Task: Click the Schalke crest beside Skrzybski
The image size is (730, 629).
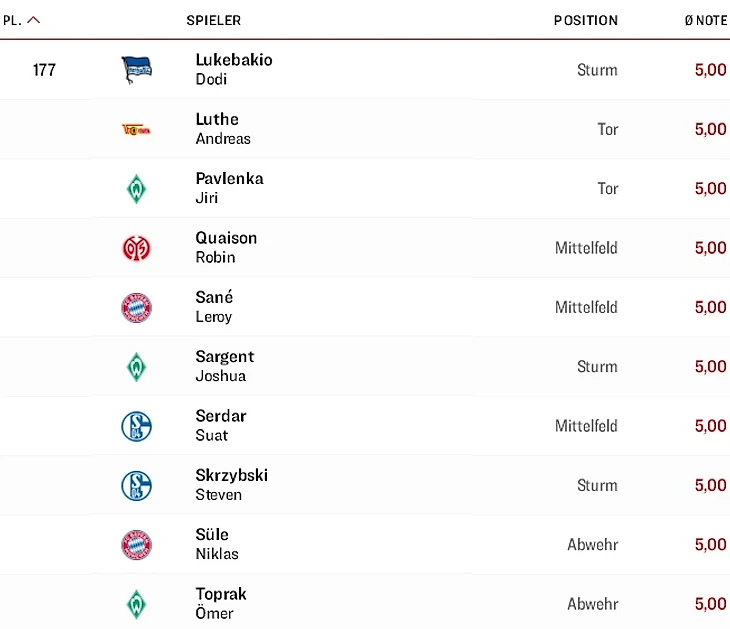Action: (x=136, y=486)
